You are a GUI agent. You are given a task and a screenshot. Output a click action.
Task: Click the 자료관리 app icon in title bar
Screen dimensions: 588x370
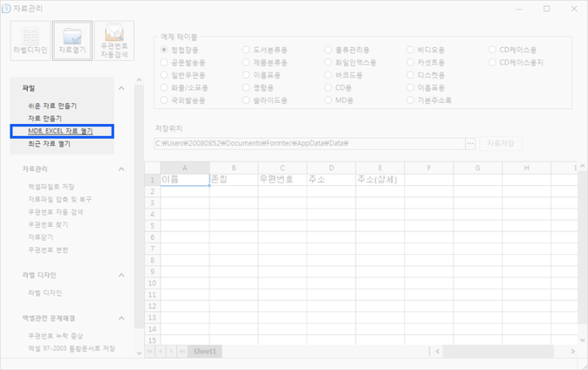[6, 8]
